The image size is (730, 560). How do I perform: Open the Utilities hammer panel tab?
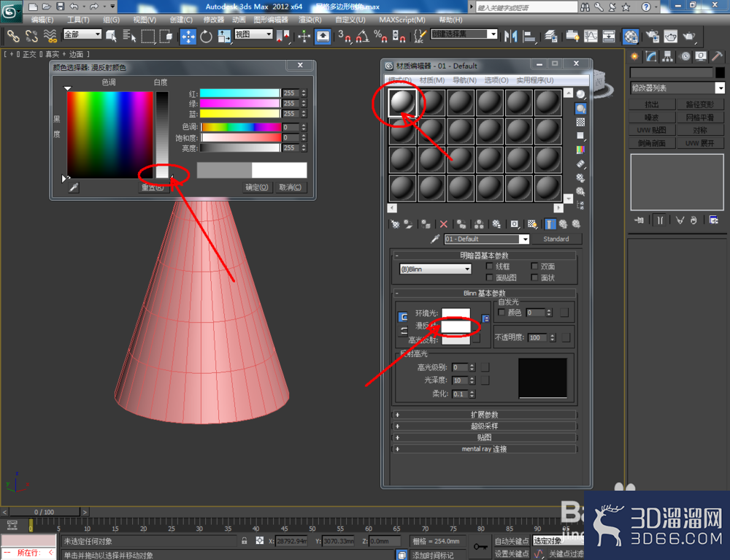pyautogui.click(x=717, y=57)
